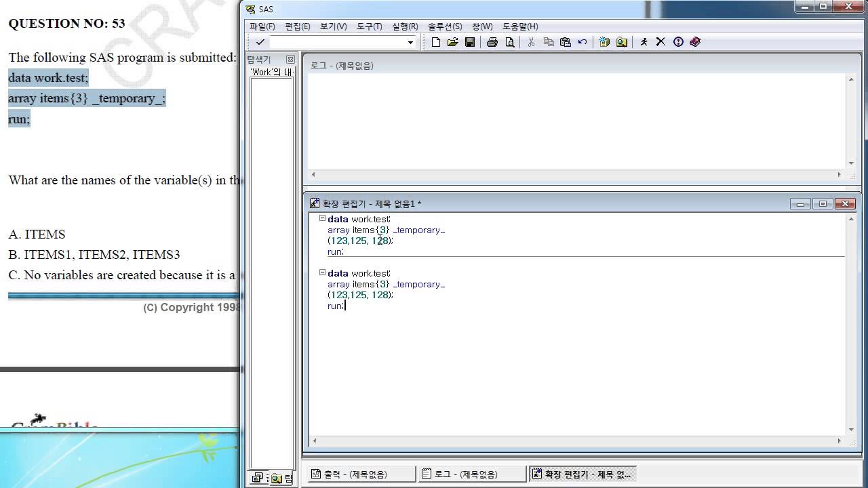The height and width of the screenshot is (488, 868).
Task: Minimize the Enhanced Editor child window
Action: pos(800,203)
